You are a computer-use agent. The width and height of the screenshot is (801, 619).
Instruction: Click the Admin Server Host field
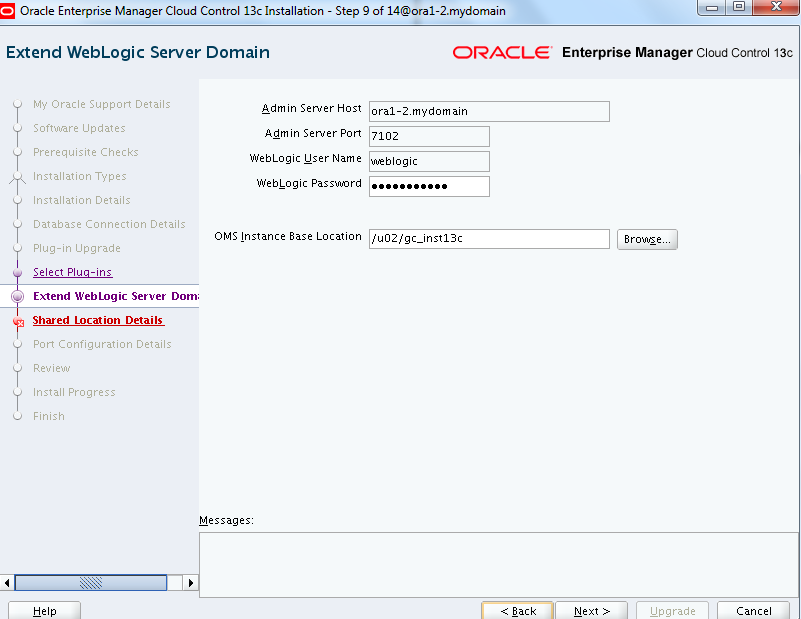pos(488,111)
